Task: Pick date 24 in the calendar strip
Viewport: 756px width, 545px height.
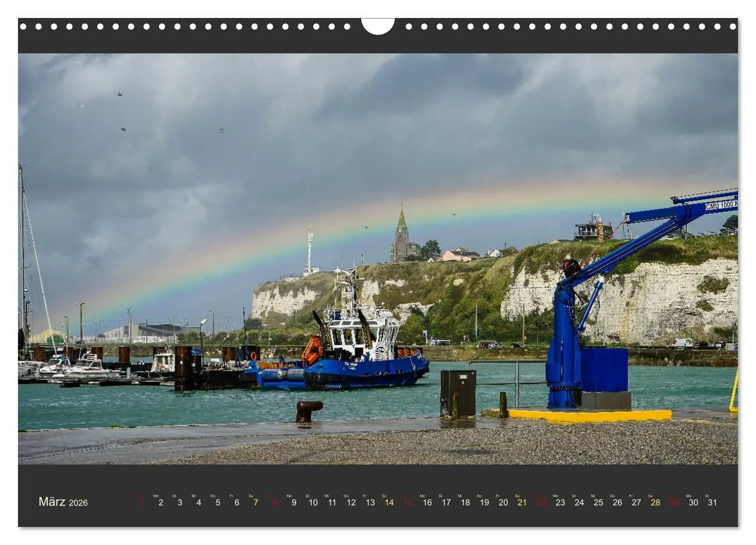Action: pyautogui.click(x=579, y=502)
